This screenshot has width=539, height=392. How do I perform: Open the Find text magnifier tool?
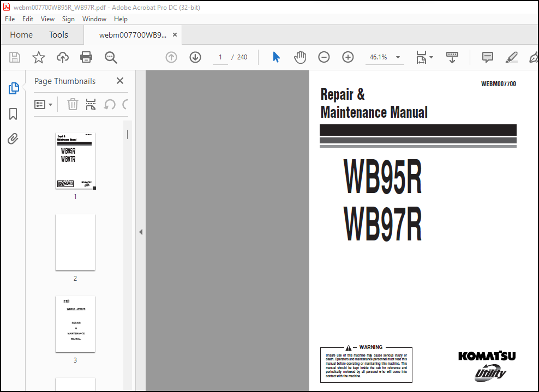(111, 57)
